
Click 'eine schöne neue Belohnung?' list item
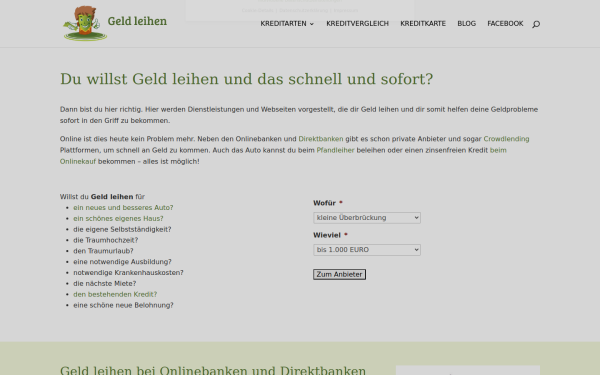point(123,305)
